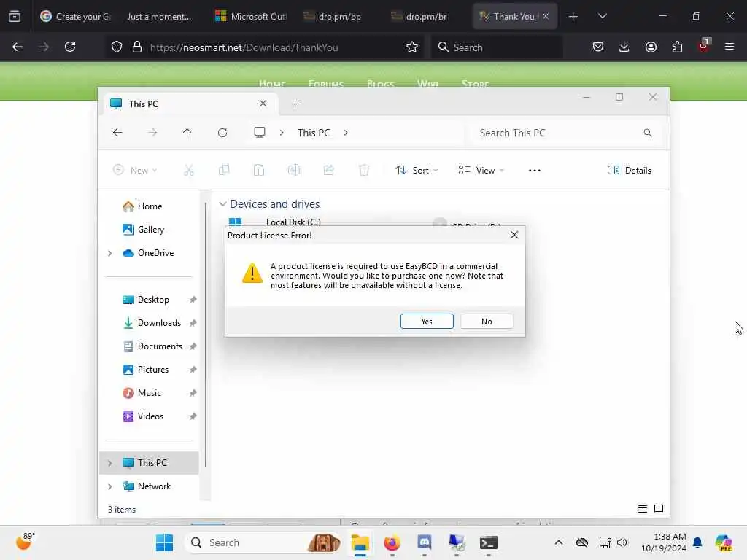Close the Product License Error dialog

(x=514, y=235)
